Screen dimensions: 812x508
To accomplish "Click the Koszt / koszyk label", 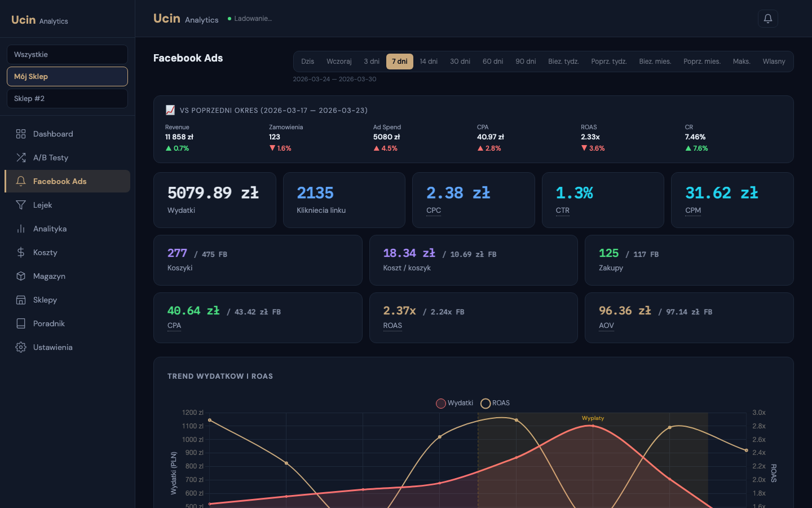I will coord(407,268).
